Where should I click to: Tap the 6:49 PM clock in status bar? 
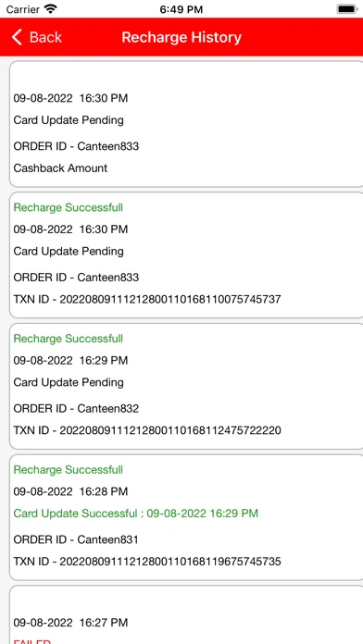pos(181,9)
